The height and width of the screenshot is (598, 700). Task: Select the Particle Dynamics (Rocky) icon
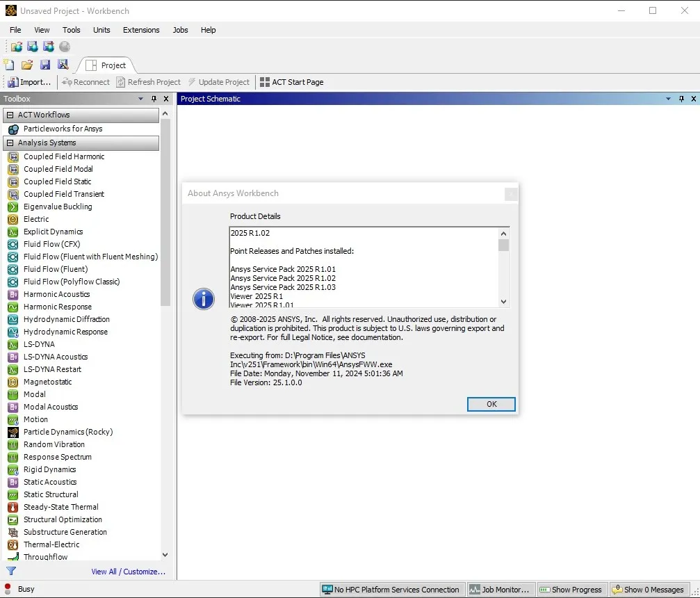13,432
